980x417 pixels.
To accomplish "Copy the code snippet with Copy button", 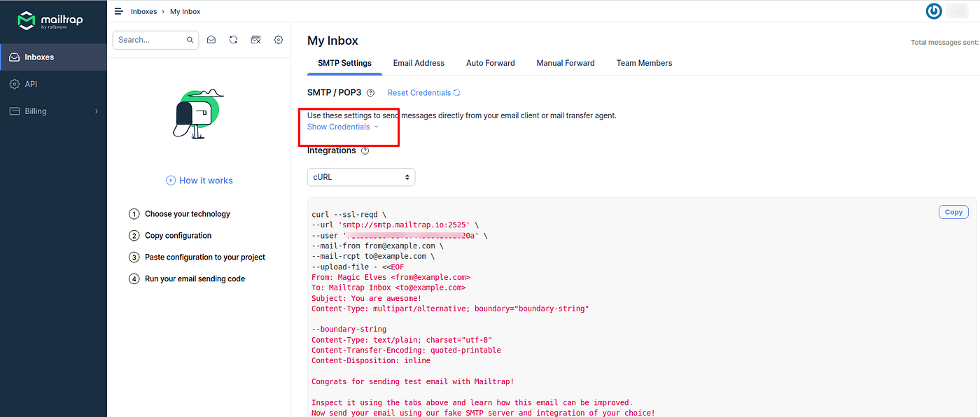I will point(953,212).
